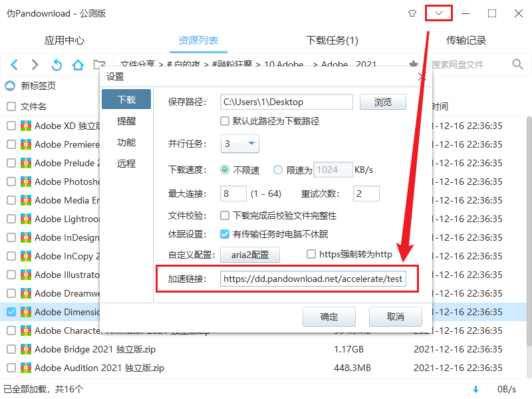Open the aria2配置 button
The height and width of the screenshot is (399, 532).
(250, 255)
